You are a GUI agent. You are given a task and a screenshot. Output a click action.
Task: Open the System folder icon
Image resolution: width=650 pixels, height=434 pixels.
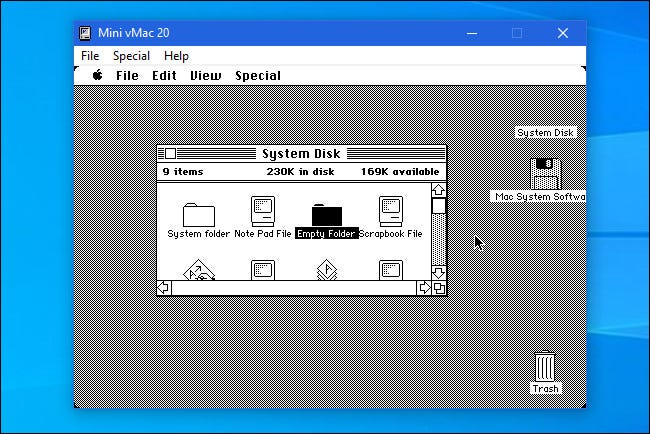point(199,214)
